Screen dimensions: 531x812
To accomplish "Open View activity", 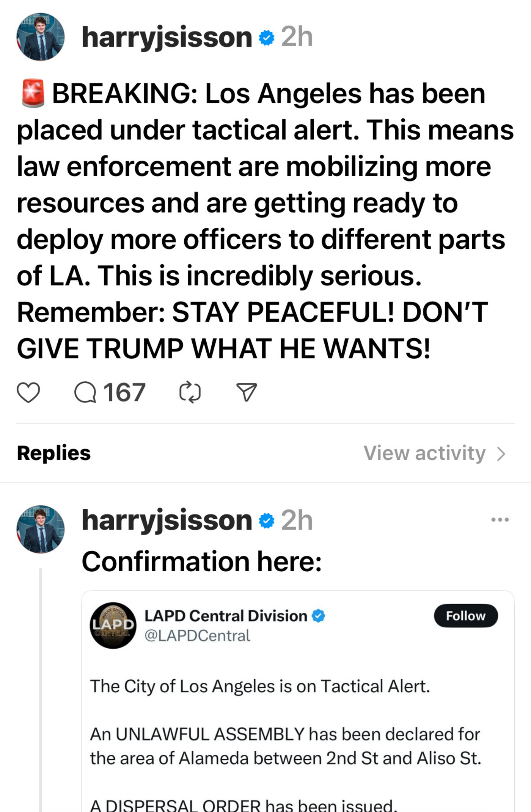I will (x=425, y=453).
